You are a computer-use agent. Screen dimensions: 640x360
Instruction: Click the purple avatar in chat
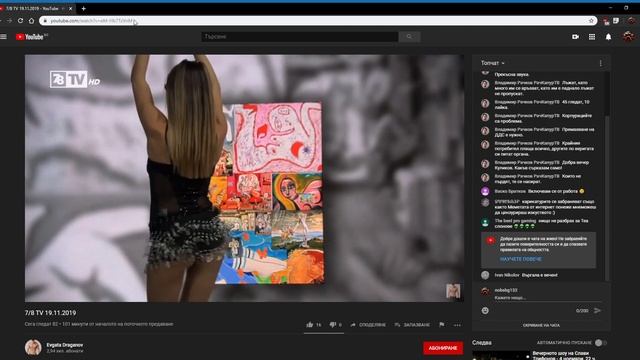pyautogui.click(x=485, y=191)
